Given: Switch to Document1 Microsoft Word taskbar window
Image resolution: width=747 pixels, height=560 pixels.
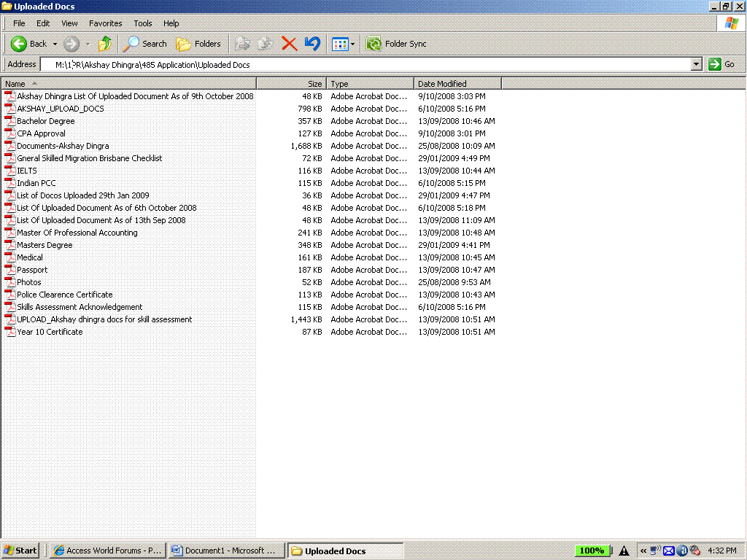Looking at the screenshot, I should [x=226, y=551].
